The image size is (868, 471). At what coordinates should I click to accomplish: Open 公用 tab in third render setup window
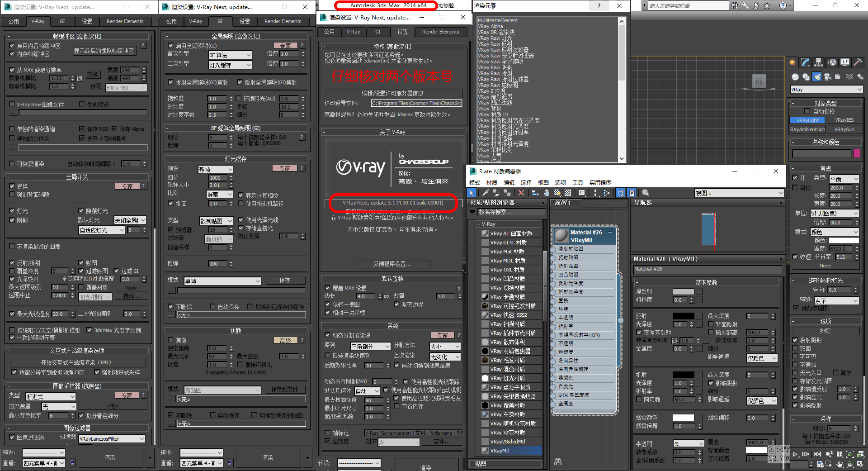[x=329, y=32]
